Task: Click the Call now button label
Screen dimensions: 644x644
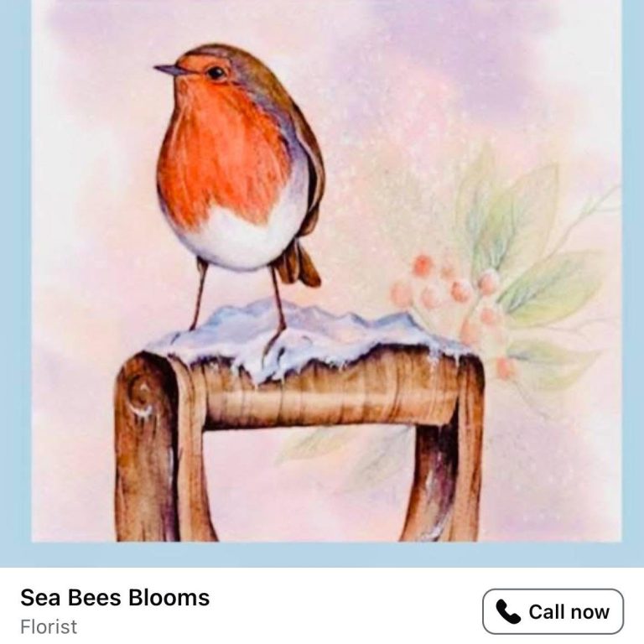Action: [x=569, y=612]
